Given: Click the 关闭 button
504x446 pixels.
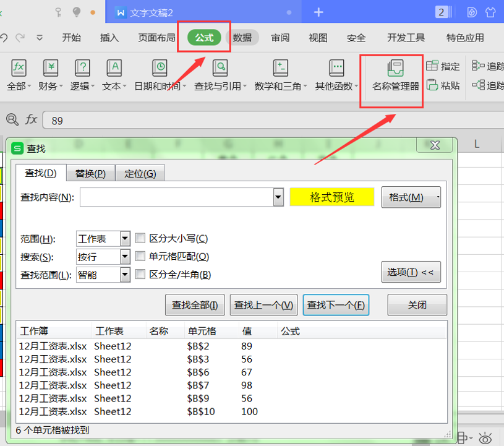Looking at the screenshot, I should point(417,305).
